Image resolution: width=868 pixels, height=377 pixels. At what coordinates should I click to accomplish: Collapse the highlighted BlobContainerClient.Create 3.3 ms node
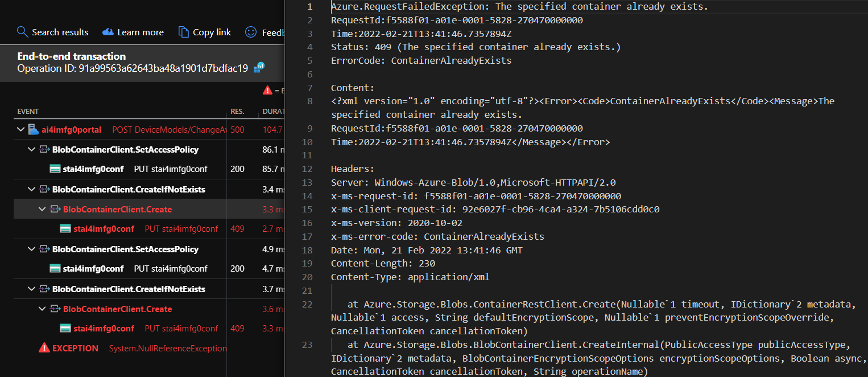click(42, 209)
